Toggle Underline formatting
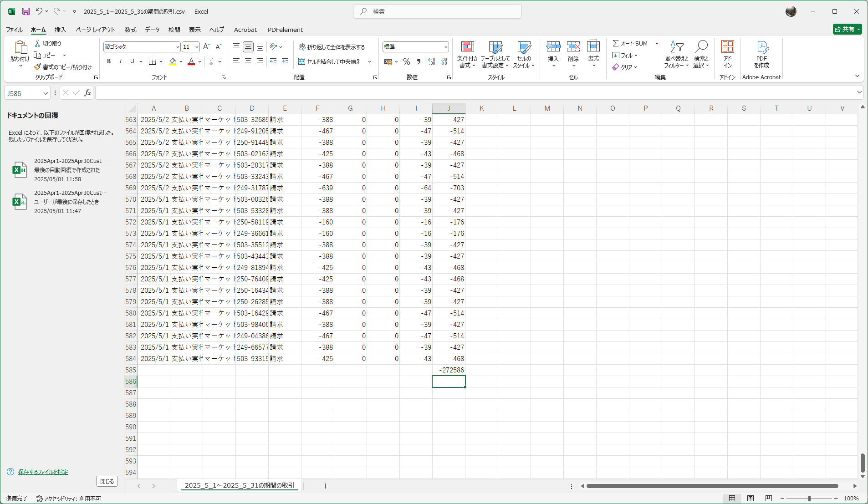Viewport: 868px width, 504px height. (x=132, y=61)
